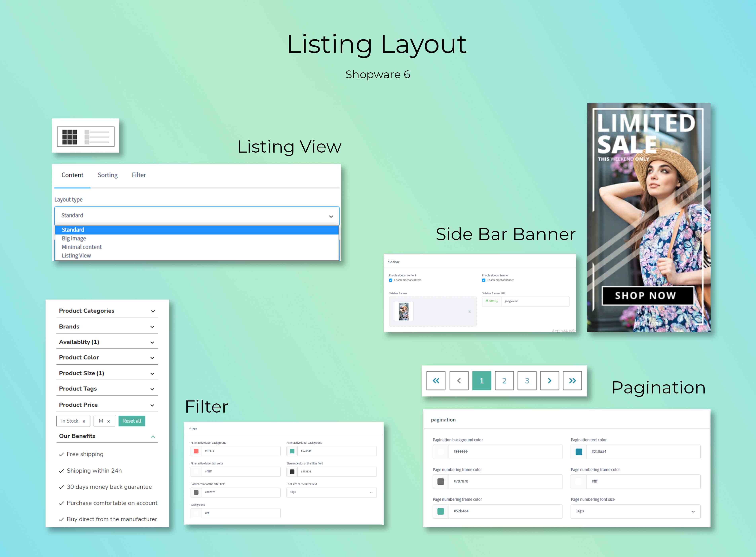Image resolution: width=756 pixels, height=557 pixels.
Task: Open Pagination text color swatch #218aa4
Action: coord(579,452)
